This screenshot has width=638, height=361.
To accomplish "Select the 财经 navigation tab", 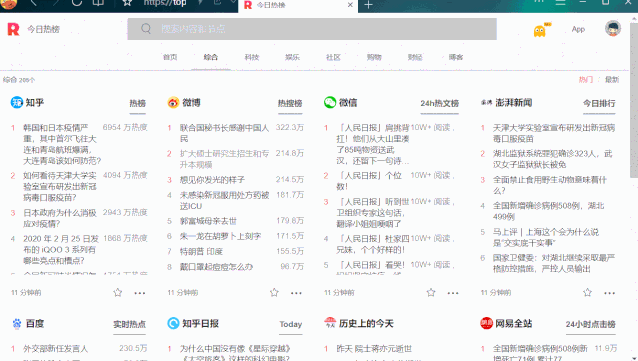I will 415,57.
